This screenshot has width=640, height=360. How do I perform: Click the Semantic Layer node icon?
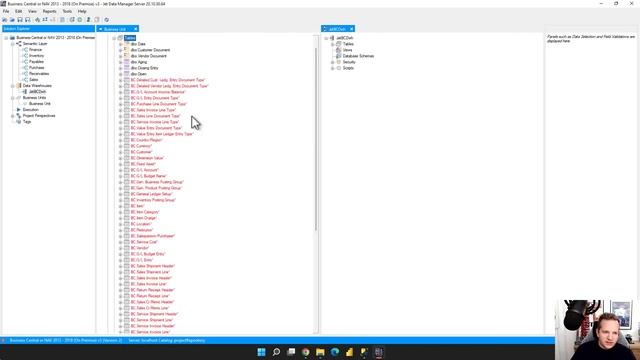tap(18, 43)
